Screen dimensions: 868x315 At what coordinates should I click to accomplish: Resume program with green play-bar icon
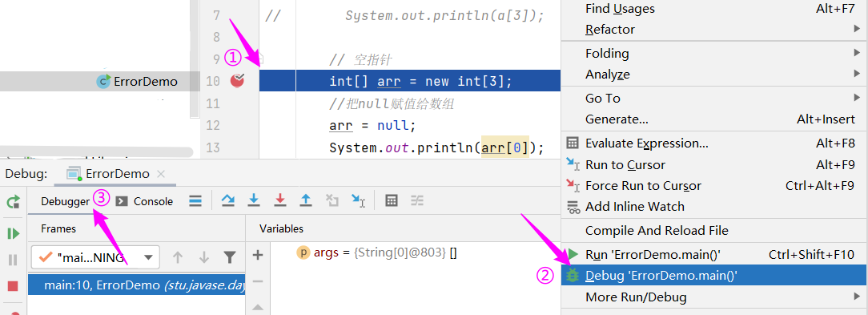coord(14,233)
